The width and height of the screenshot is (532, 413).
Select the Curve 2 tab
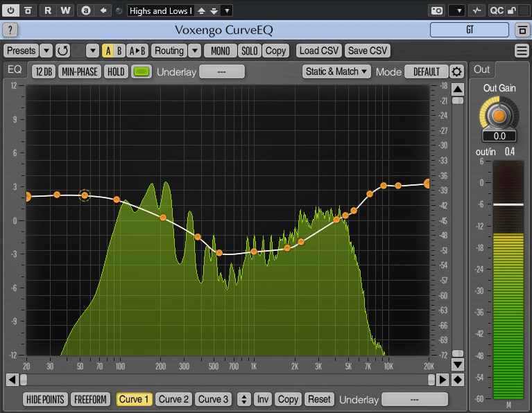coord(173,399)
